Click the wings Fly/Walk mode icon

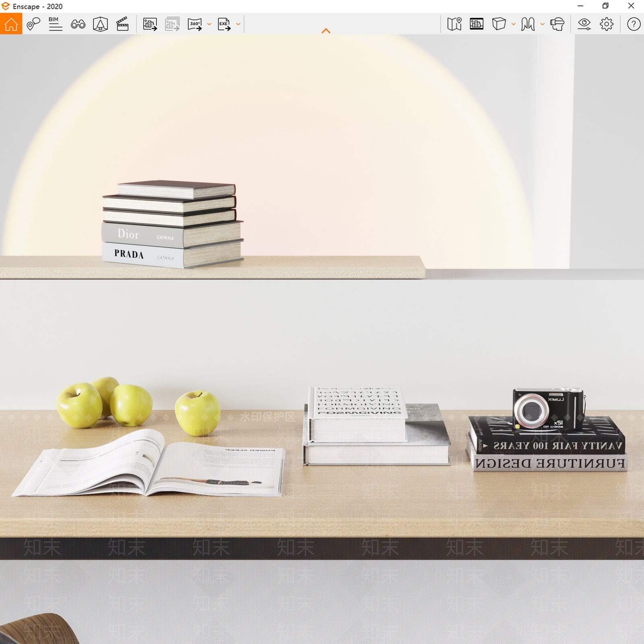[528, 24]
